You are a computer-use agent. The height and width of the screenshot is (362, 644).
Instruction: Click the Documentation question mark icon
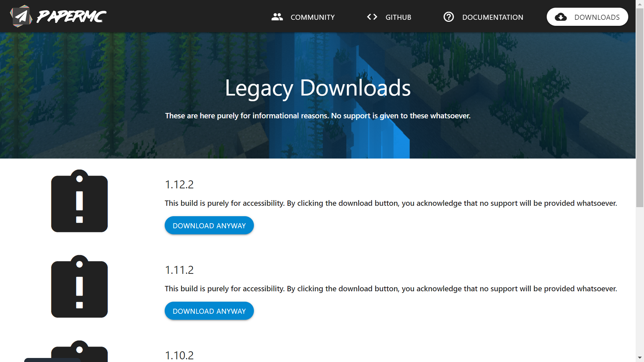pyautogui.click(x=448, y=17)
